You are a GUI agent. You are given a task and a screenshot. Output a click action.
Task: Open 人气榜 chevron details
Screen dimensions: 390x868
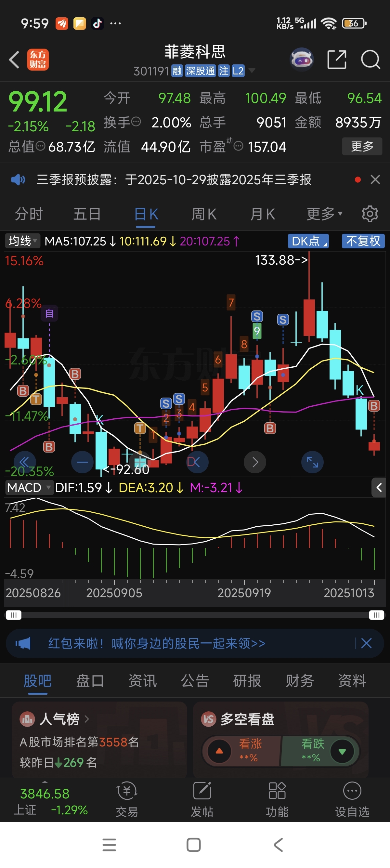point(87,719)
